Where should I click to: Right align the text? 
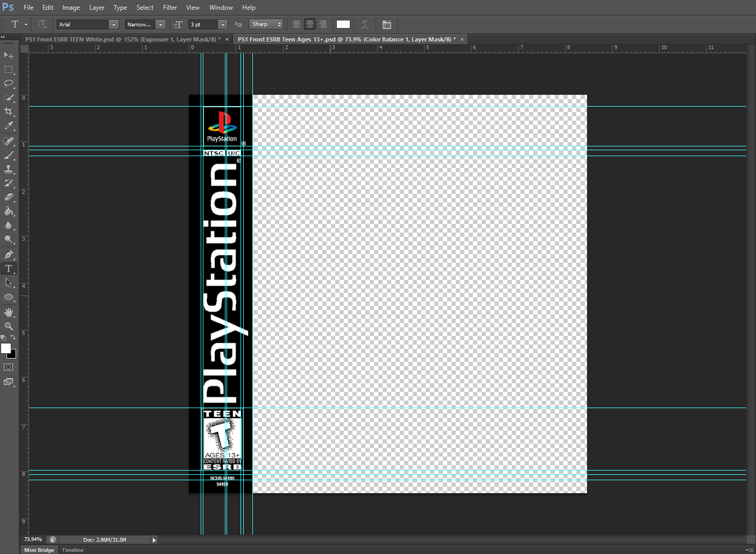click(x=323, y=24)
